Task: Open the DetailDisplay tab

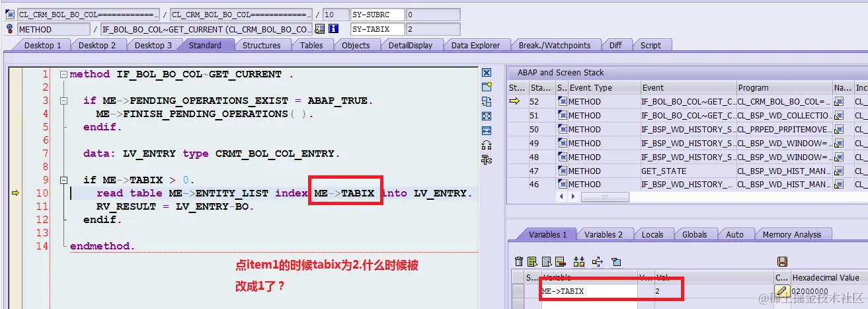Action: pyautogui.click(x=410, y=45)
